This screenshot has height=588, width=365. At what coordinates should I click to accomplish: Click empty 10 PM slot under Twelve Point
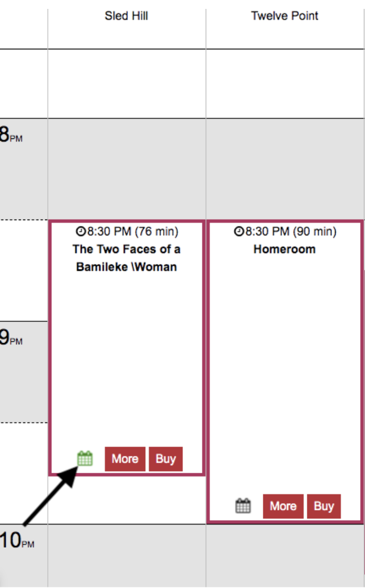point(285,555)
